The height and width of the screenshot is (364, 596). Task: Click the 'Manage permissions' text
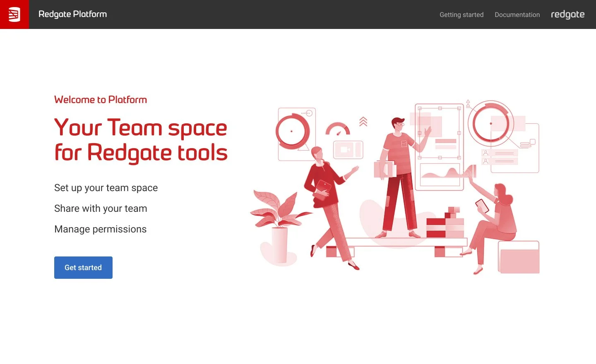pyautogui.click(x=101, y=229)
